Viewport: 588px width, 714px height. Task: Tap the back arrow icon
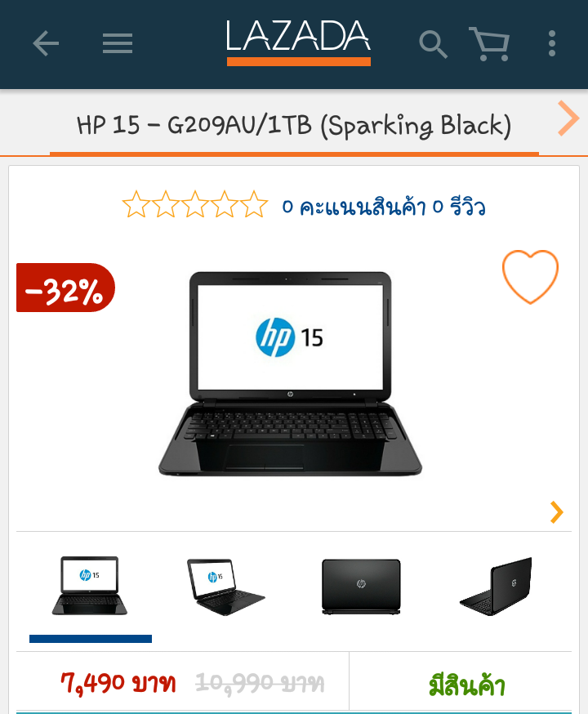coord(46,43)
